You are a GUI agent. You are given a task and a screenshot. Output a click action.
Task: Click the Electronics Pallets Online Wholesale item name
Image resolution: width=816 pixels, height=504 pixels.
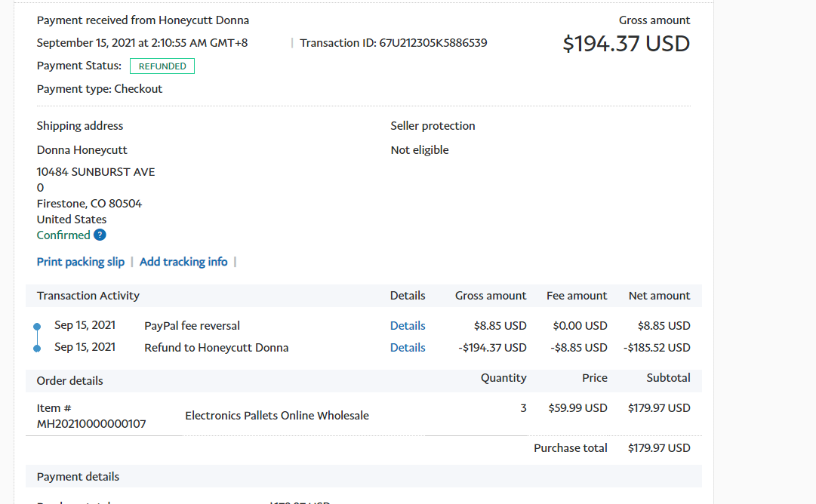(x=277, y=416)
